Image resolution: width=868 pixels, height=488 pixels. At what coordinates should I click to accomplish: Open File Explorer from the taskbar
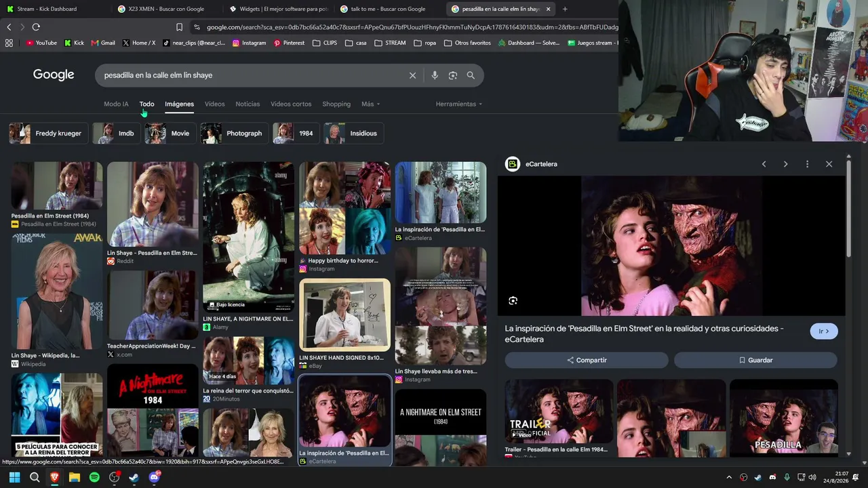click(x=75, y=477)
